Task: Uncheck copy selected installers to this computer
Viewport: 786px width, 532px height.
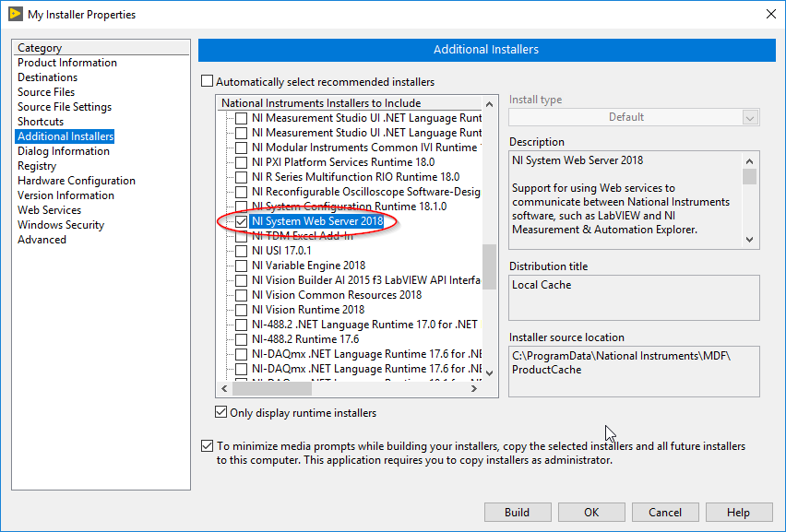Action: (207, 446)
